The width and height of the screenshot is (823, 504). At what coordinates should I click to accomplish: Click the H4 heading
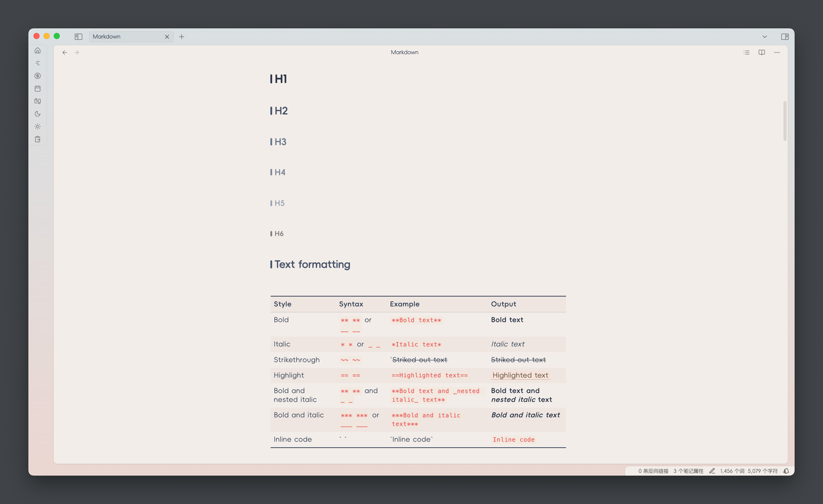280,172
